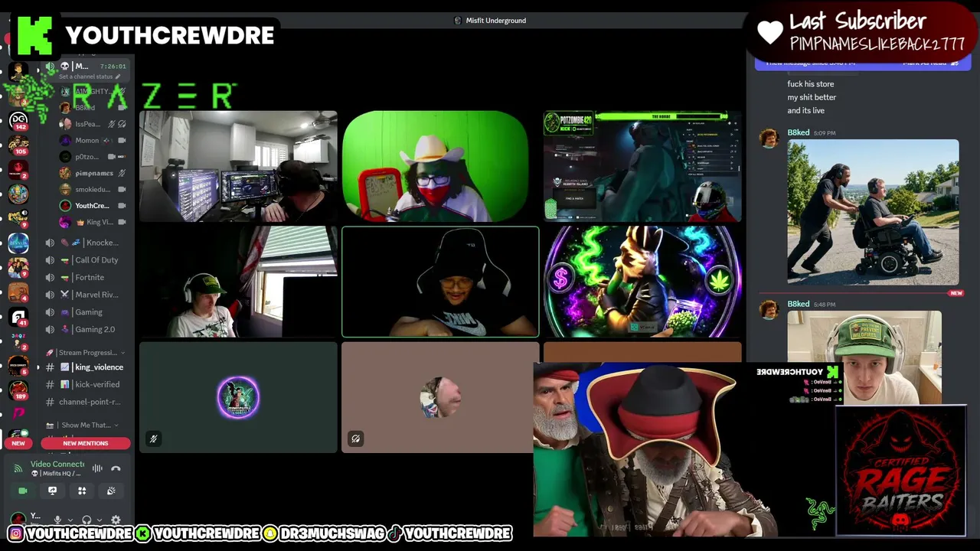Select YouthCre... in voice member list
The width and height of the screenshot is (980, 551).
pos(93,206)
